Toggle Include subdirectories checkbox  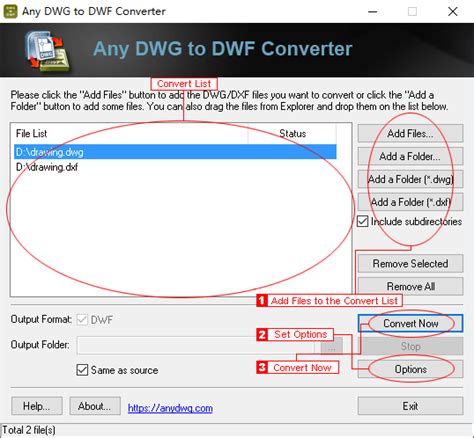(x=363, y=221)
